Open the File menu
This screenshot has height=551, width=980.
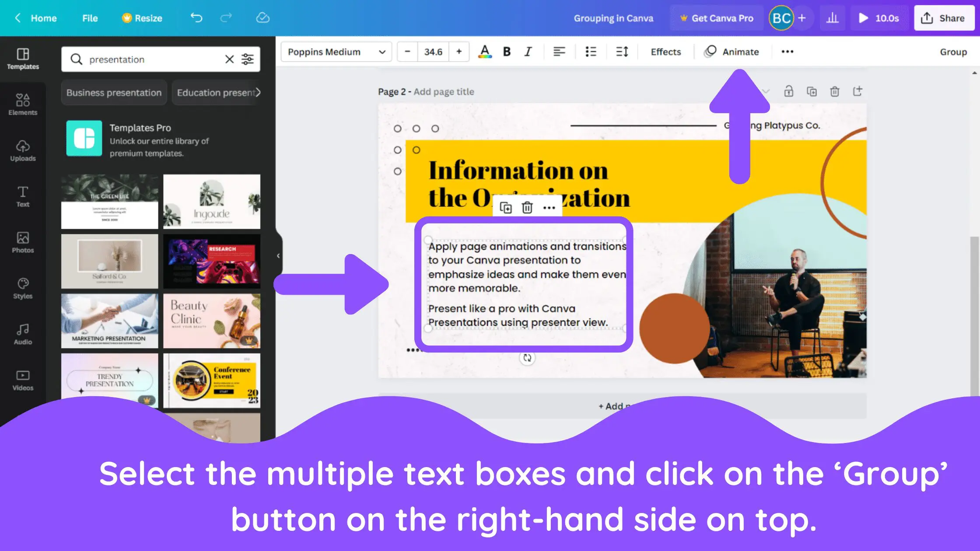coord(90,18)
